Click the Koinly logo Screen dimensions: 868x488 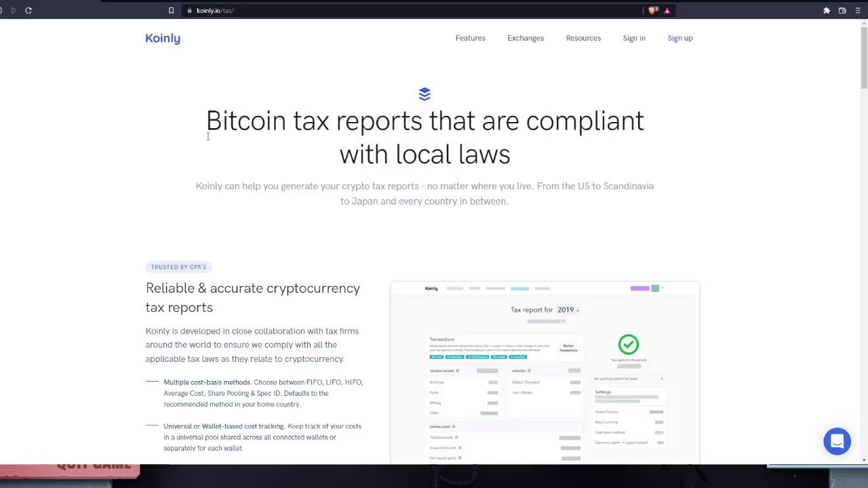163,39
